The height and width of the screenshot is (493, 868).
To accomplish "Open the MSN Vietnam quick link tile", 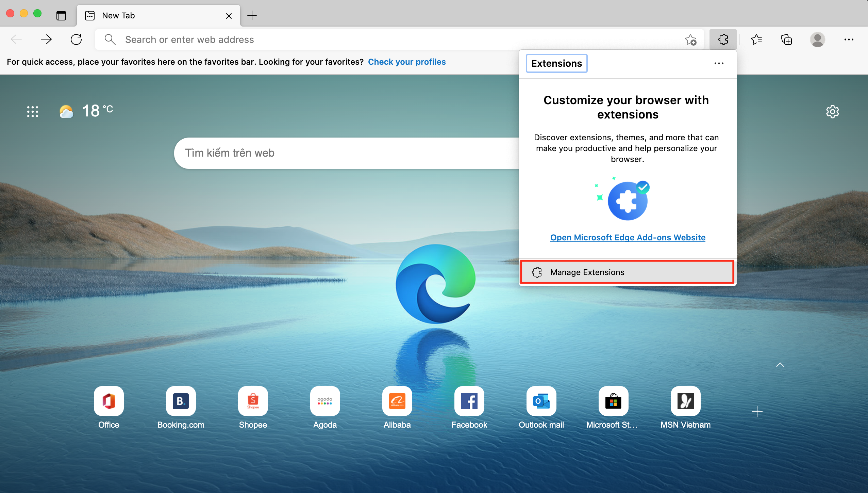I will [685, 408].
